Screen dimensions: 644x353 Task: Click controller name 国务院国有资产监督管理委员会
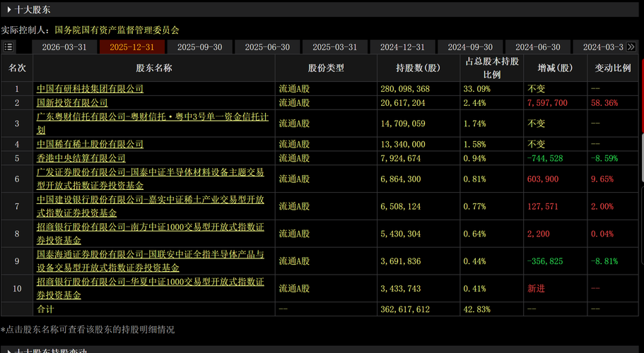[x=117, y=30]
